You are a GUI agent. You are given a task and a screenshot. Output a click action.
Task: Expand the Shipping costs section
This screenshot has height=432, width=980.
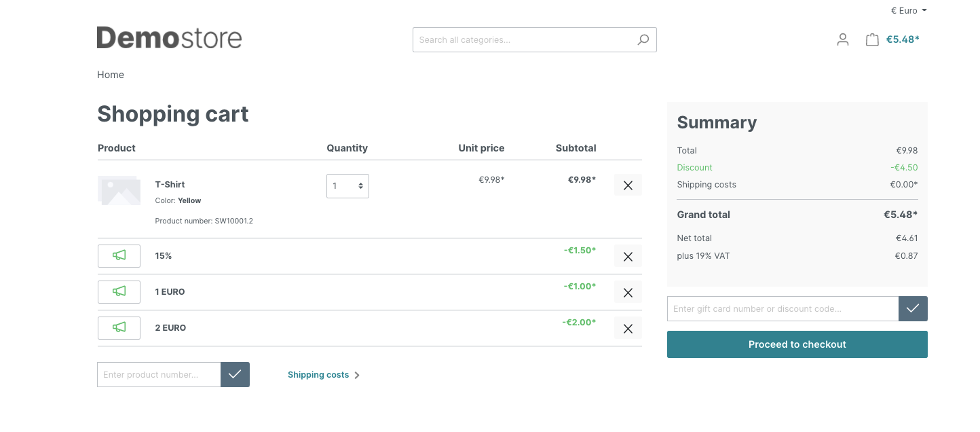(x=323, y=375)
